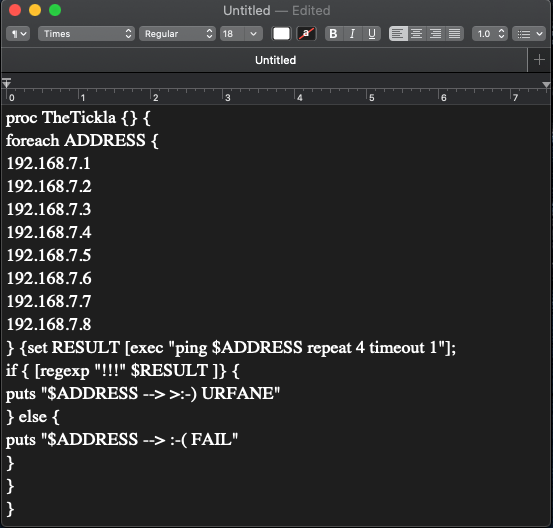The image size is (553, 528).
Task: Click the text 'foreach ADDRESS {'
Action: (82, 141)
